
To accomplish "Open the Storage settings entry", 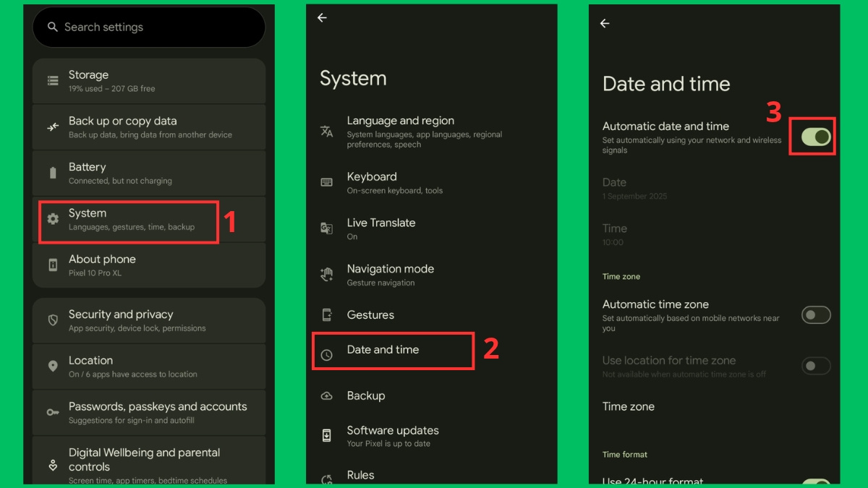I will (149, 81).
